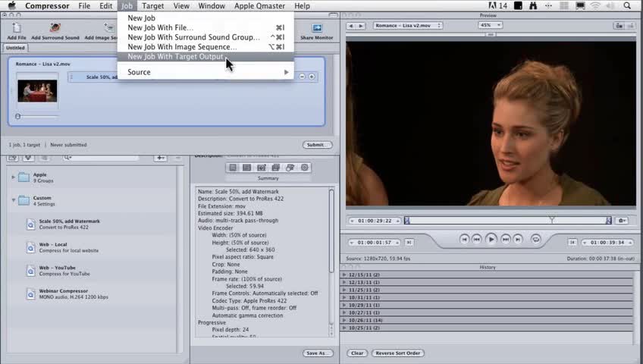Click the preview timeline playhead

(x=552, y=220)
